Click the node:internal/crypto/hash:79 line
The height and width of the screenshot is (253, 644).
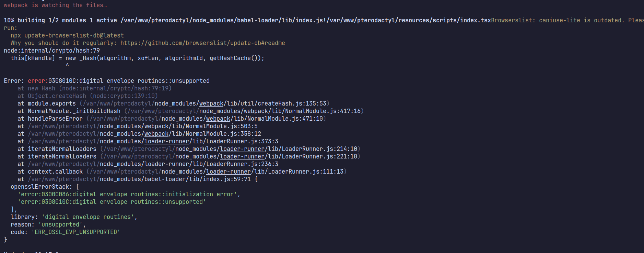point(52,51)
